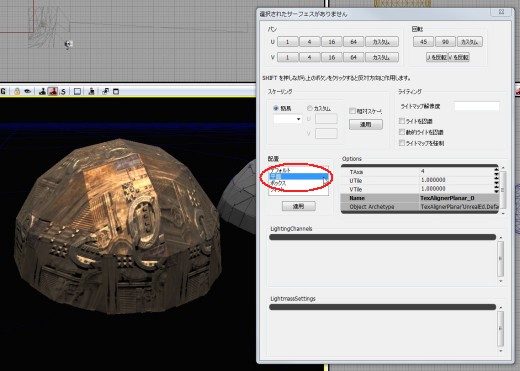Viewport: 520px width, 371px height.
Task: Toggle the second lighting checkbox (動的ライトを…)
Action: 402,132
